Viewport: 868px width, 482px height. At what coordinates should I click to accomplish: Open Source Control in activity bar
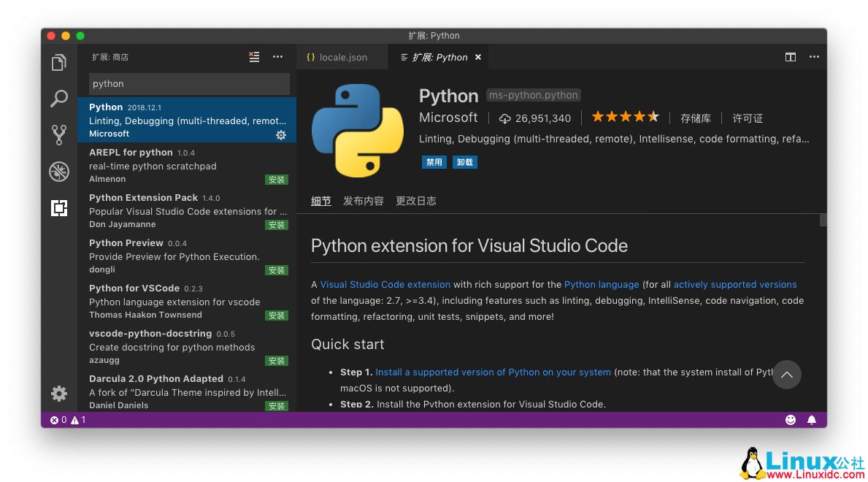point(58,134)
